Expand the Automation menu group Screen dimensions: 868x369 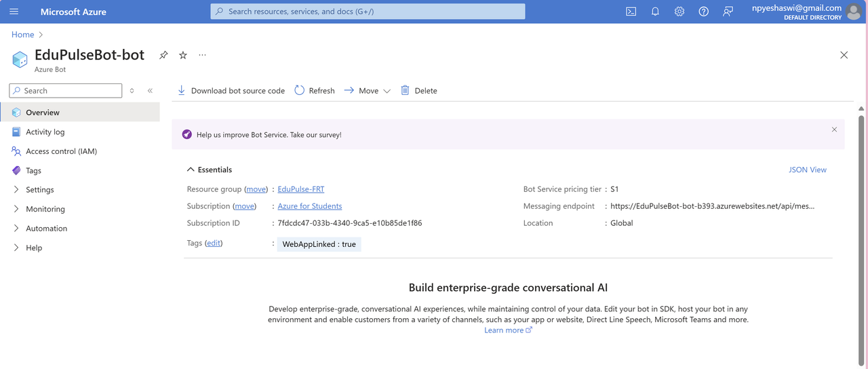click(x=16, y=229)
